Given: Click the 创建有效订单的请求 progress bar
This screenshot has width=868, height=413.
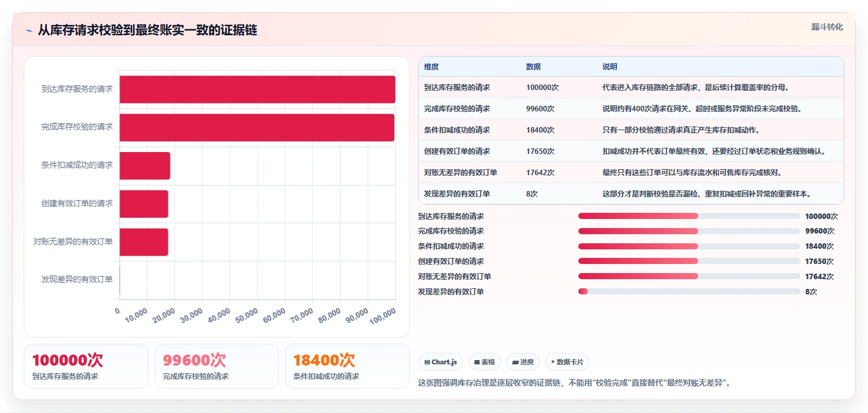Looking at the screenshot, I should coord(689,262).
